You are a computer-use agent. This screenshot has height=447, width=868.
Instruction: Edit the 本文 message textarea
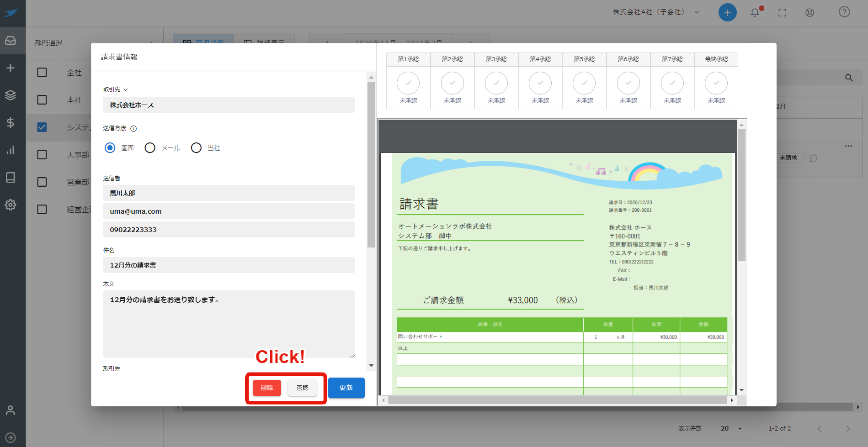tap(229, 324)
